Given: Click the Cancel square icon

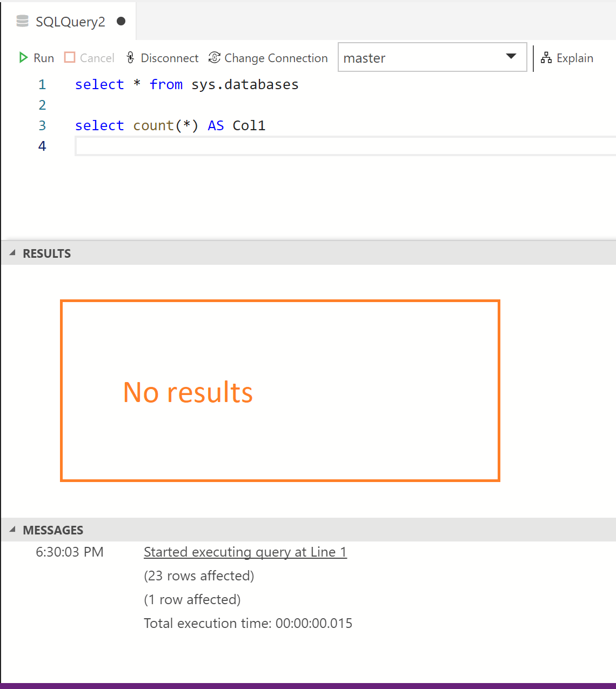Looking at the screenshot, I should click(x=70, y=57).
